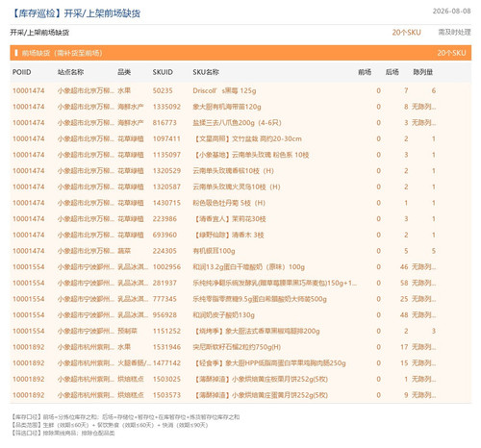Select SKUID 1097411

(x=166, y=138)
